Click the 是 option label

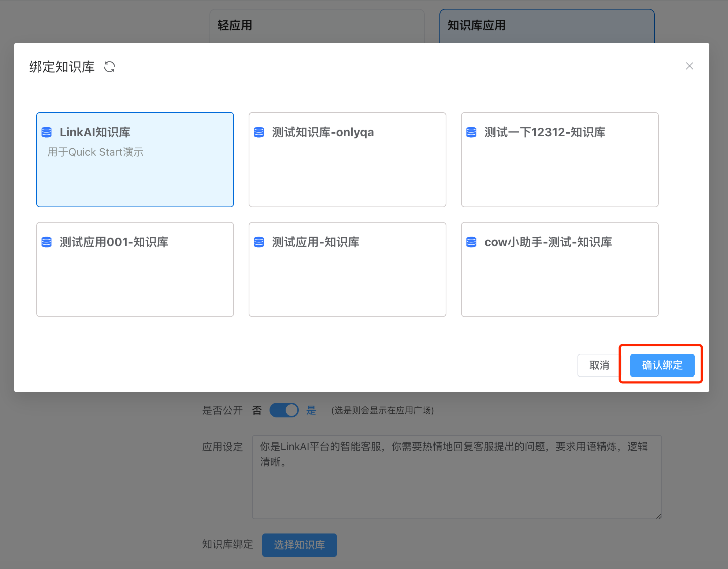[311, 410]
